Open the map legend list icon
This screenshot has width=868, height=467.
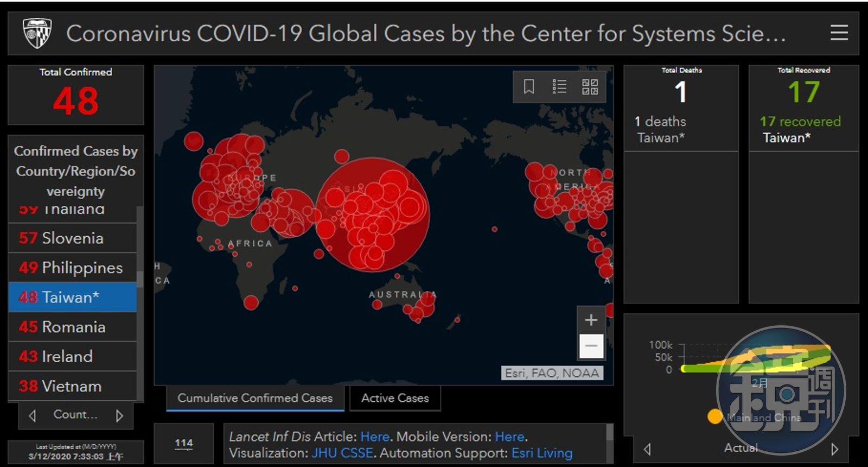point(559,86)
